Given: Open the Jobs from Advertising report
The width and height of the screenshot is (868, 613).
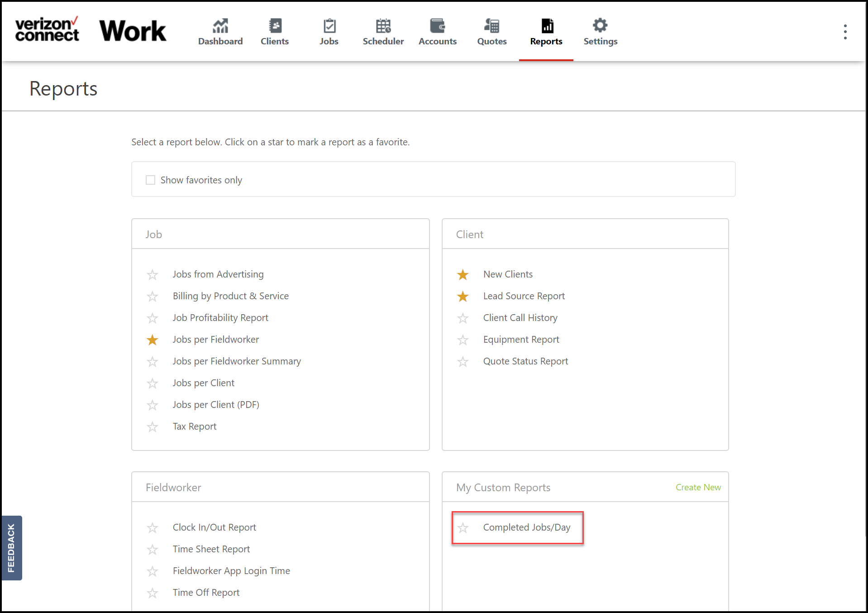Looking at the screenshot, I should [218, 274].
